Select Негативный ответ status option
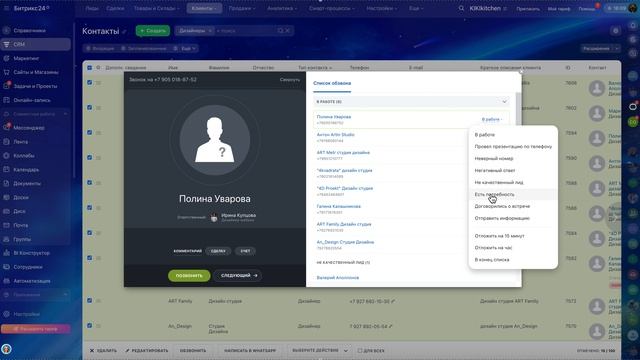Image resolution: width=640 pixels, height=360 pixels. point(495,170)
